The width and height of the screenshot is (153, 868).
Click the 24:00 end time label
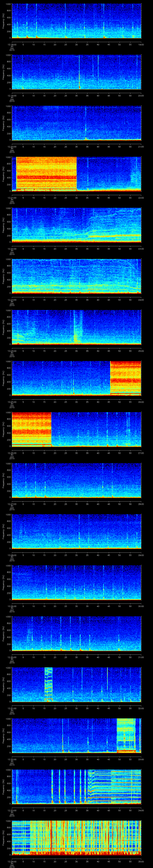click(141, 300)
